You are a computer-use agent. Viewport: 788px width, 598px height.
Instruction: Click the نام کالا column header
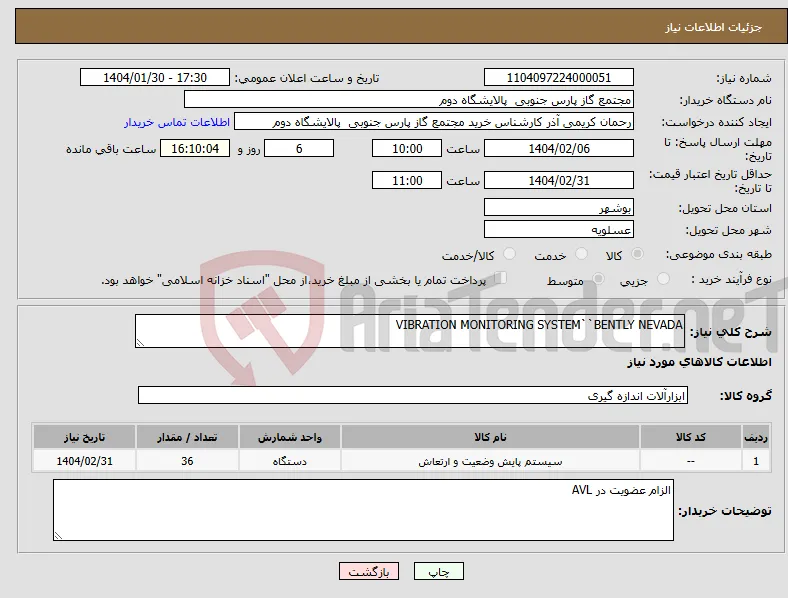coord(490,437)
